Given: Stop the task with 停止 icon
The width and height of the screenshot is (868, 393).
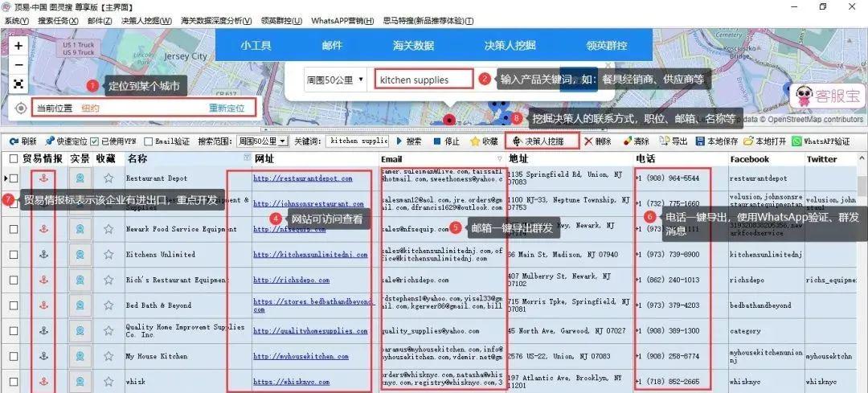Looking at the screenshot, I should [437, 141].
